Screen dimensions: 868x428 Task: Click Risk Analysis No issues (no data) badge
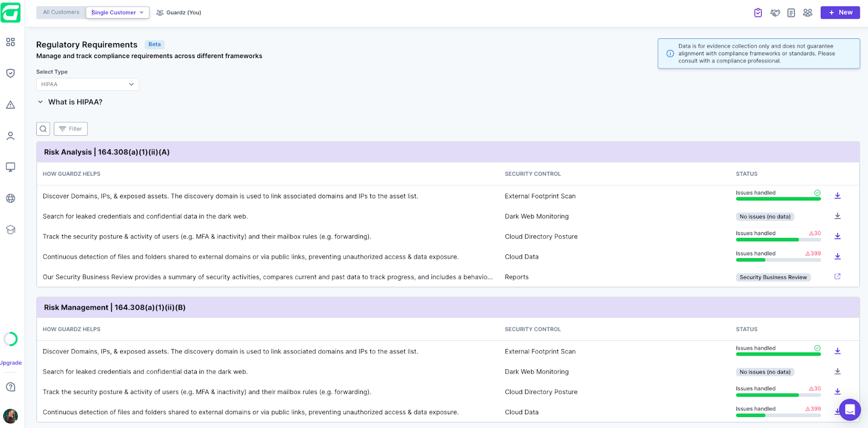pyautogui.click(x=765, y=216)
